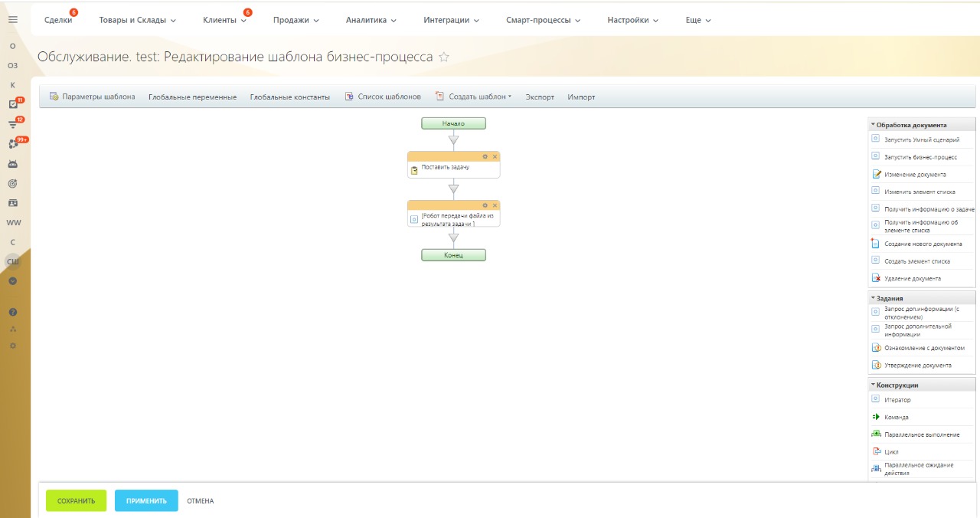Add page to favorites with star icon
Screen dimensions: 980x518
[443, 57]
